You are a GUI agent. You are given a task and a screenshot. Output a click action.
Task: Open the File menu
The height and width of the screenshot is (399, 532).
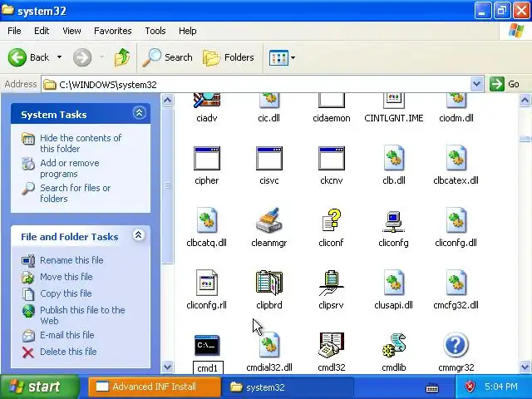coord(14,31)
